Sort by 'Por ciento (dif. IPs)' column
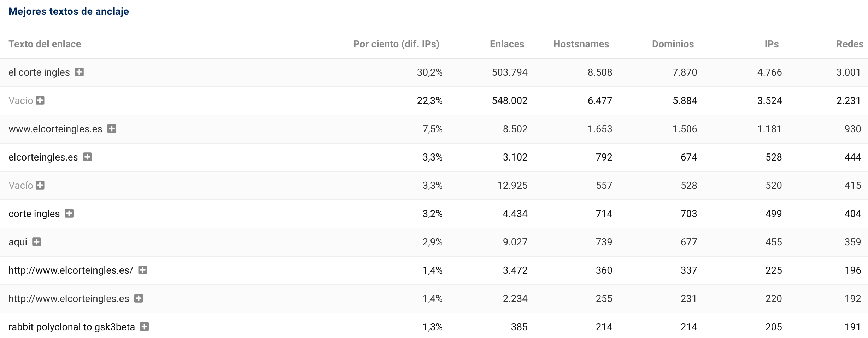This screenshot has height=338, width=868. click(x=396, y=44)
